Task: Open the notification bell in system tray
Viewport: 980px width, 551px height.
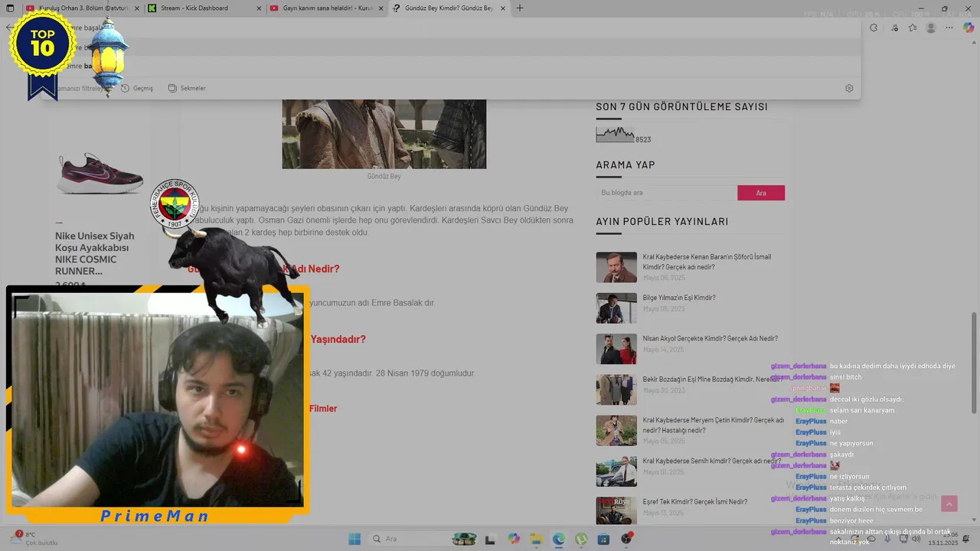Action: tap(966, 539)
